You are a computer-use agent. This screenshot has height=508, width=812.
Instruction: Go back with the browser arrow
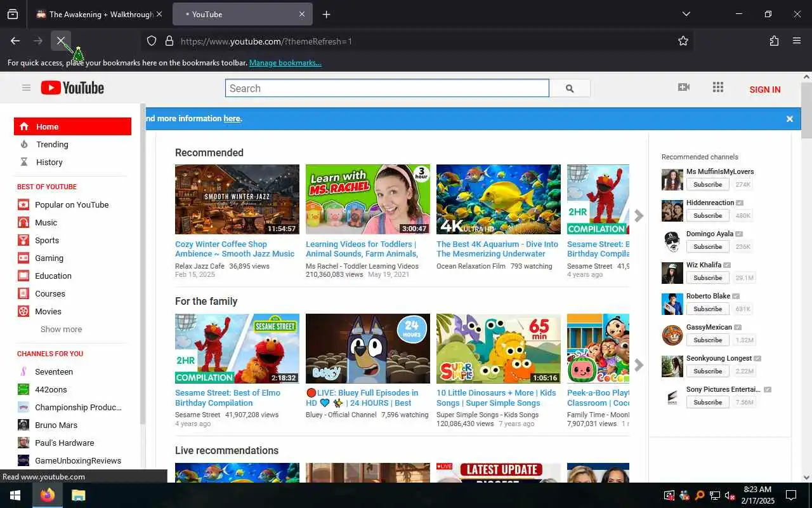15,41
